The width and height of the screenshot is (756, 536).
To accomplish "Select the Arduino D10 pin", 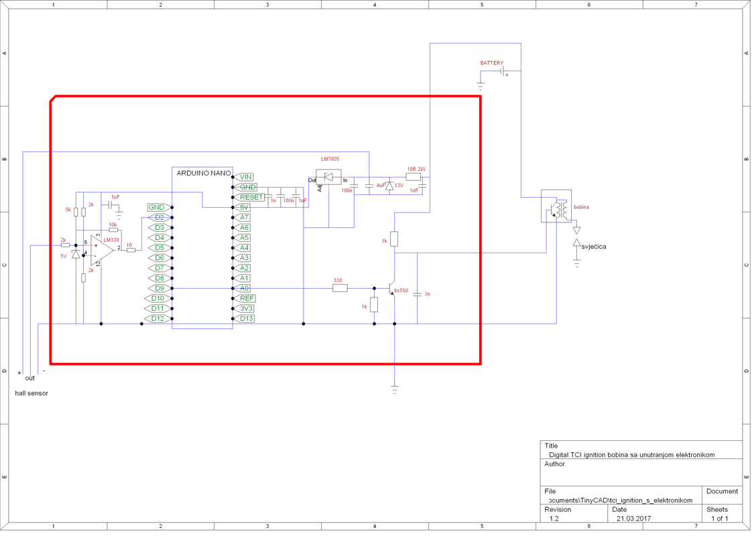I will click(157, 298).
